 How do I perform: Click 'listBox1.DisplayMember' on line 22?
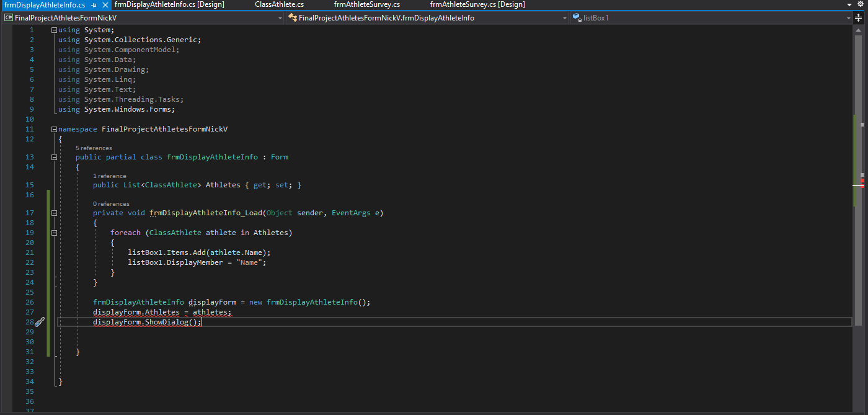175,262
